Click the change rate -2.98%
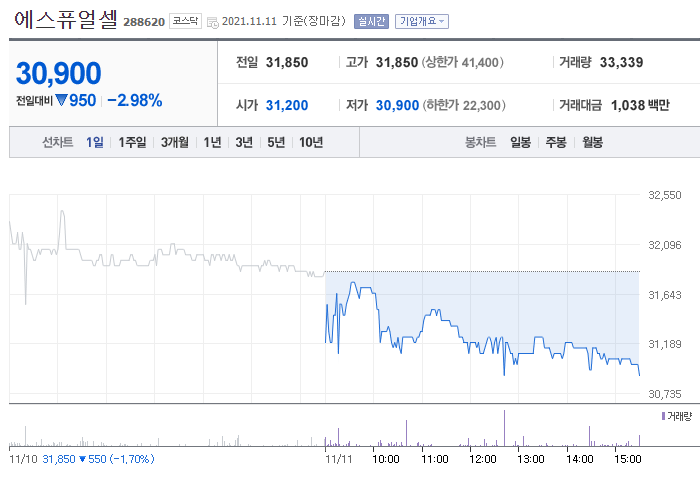 coord(134,100)
